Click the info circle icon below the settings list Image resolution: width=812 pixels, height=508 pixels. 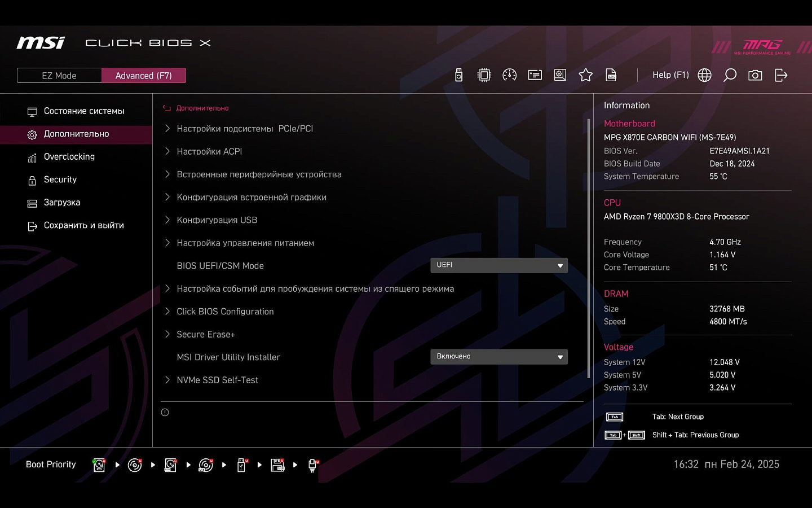tap(165, 412)
